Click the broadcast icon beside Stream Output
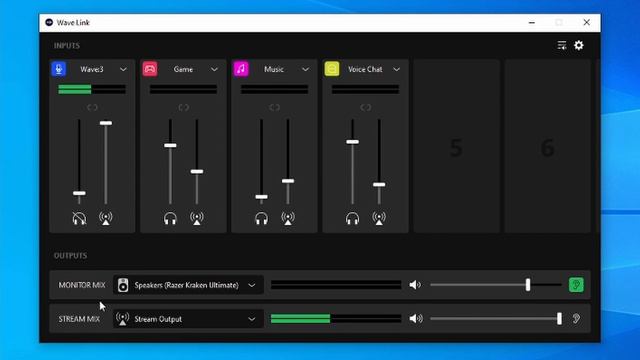The image size is (640, 360). 122,319
